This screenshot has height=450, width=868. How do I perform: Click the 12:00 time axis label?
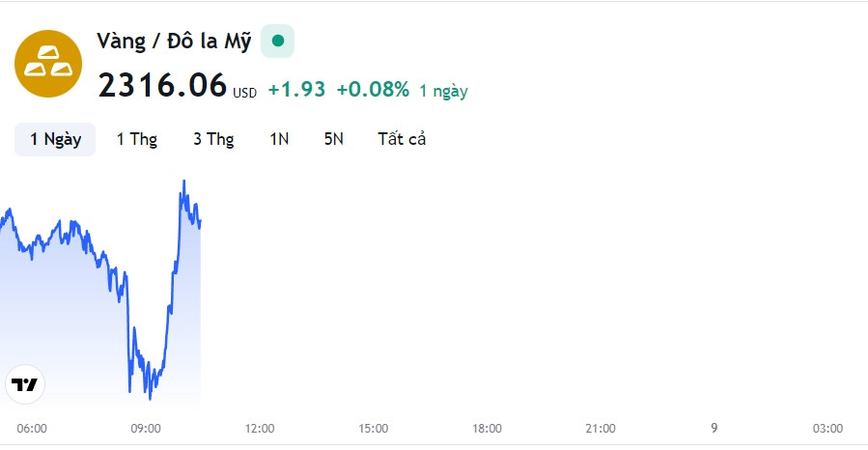pos(260,429)
